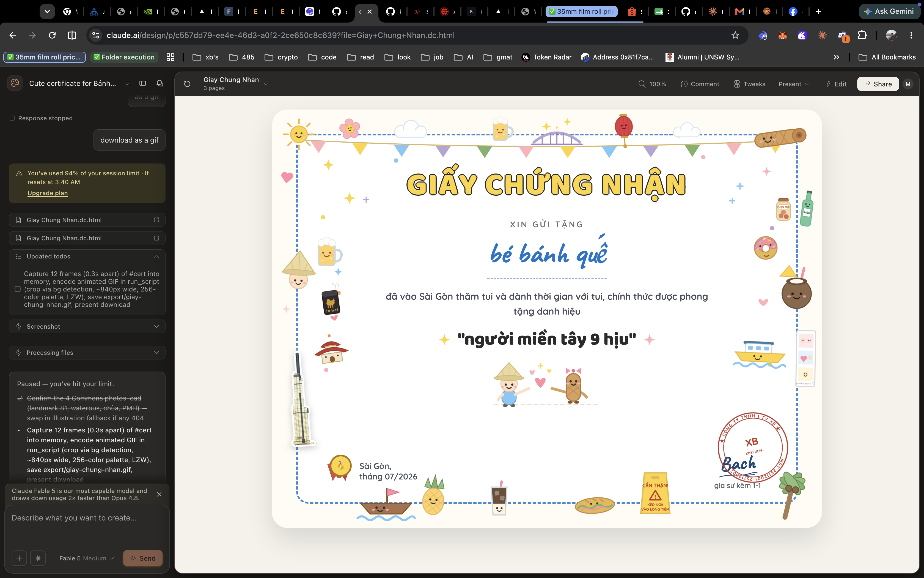Image resolution: width=924 pixels, height=578 pixels.
Task: Open the site info icon in address bar
Action: click(x=95, y=35)
